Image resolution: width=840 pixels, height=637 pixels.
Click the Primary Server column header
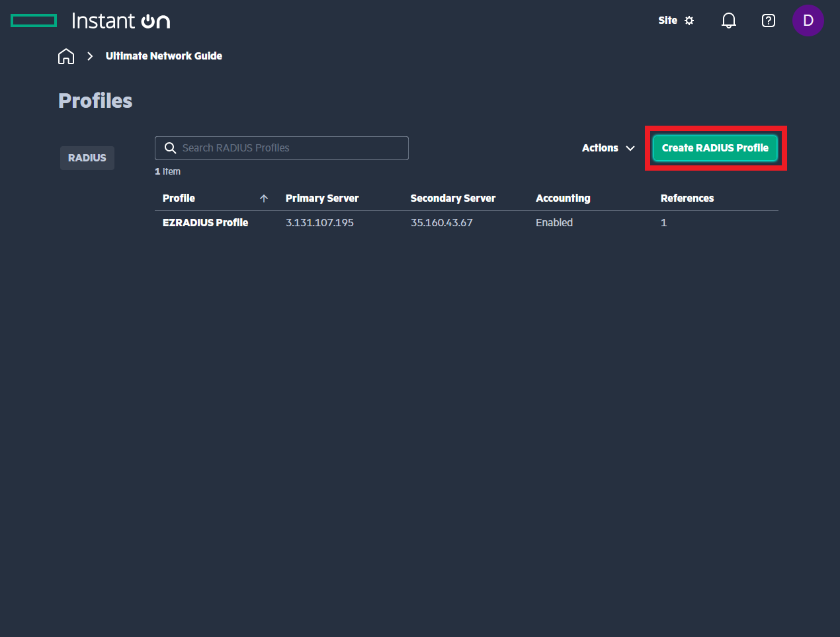coord(322,198)
